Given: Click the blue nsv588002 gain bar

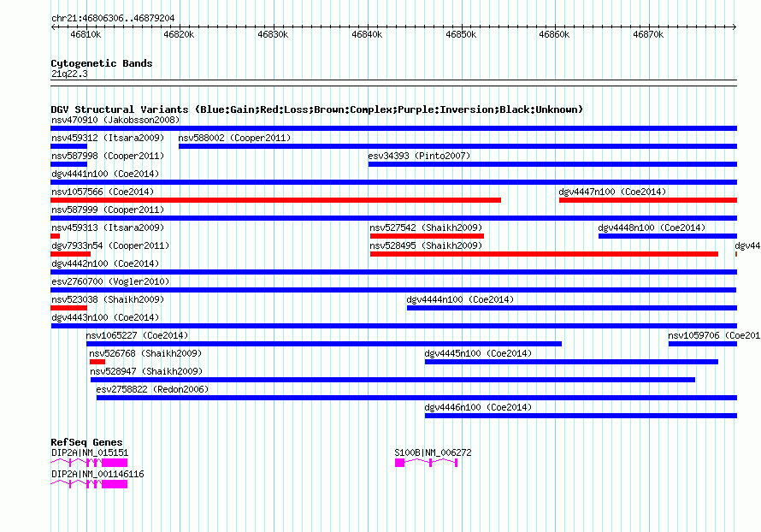Looking at the screenshot, I should click(x=457, y=146).
